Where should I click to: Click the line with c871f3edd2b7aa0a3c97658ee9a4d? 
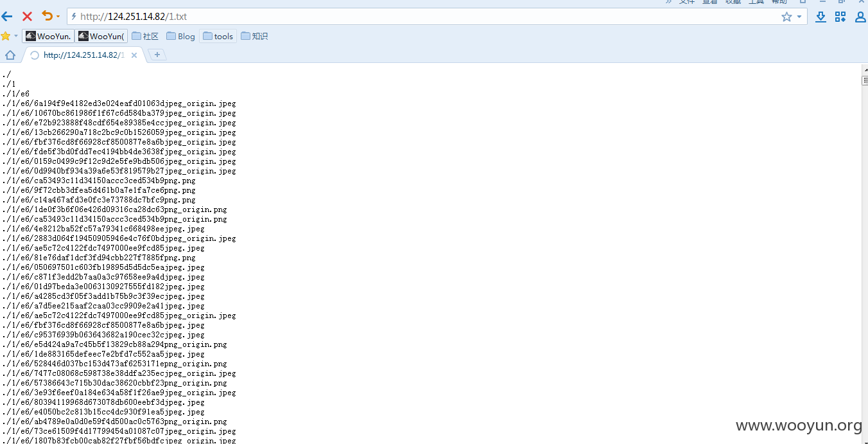click(x=103, y=277)
